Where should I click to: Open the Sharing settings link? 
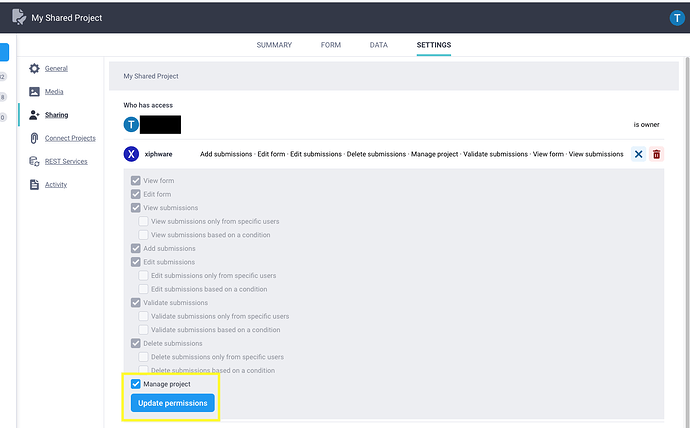pos(56,115)
